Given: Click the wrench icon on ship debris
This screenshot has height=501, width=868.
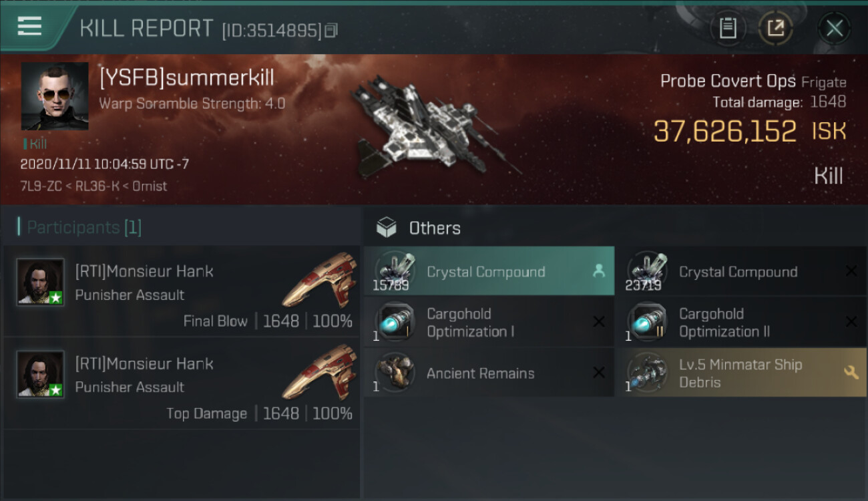Looking at the screenshot, I should pyautogui.click(x=851, y=373).
